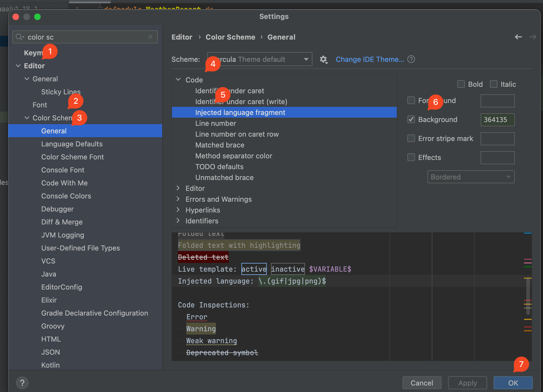This screenshot has height=392, width=543.
Task: Uncheck the Background checkbox
Action: coord(411,120)
